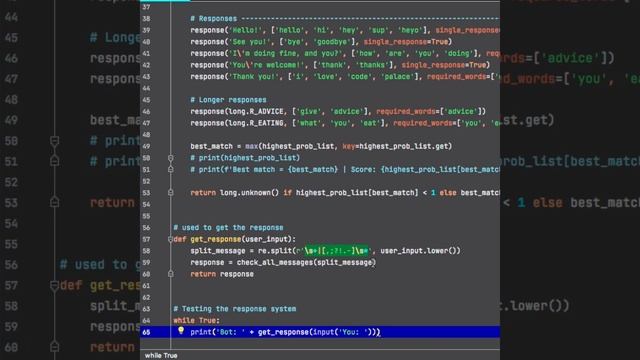
Task: Click 'key=highest_prob_list.get' on line 49 in front editor
Action: [x=395, y=146]
